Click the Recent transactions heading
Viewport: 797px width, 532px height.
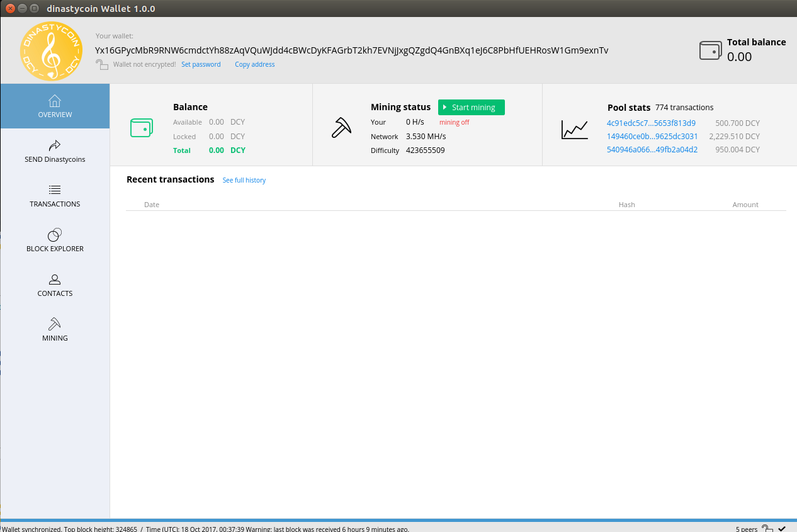(x=171, y=179)
